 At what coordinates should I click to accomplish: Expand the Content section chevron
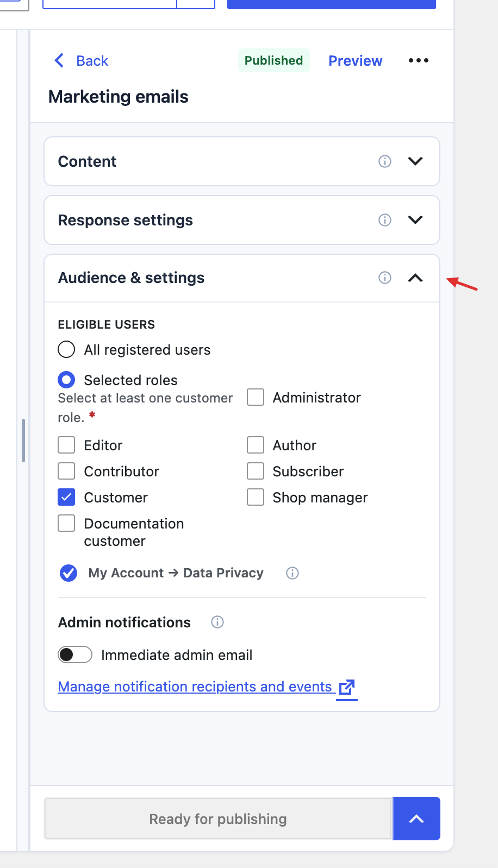415,161
